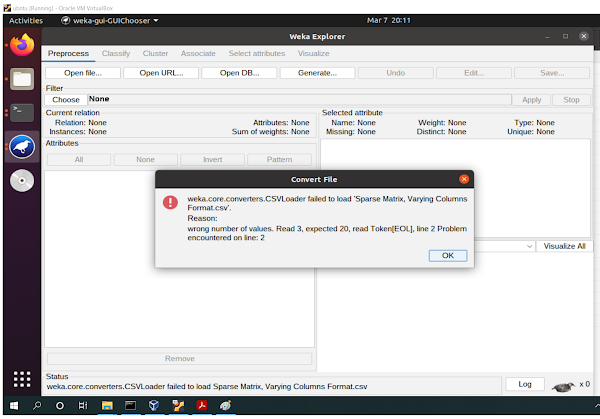600x419 pixels.
Task: Switch to the Classify tab
Action: point(116,54)
